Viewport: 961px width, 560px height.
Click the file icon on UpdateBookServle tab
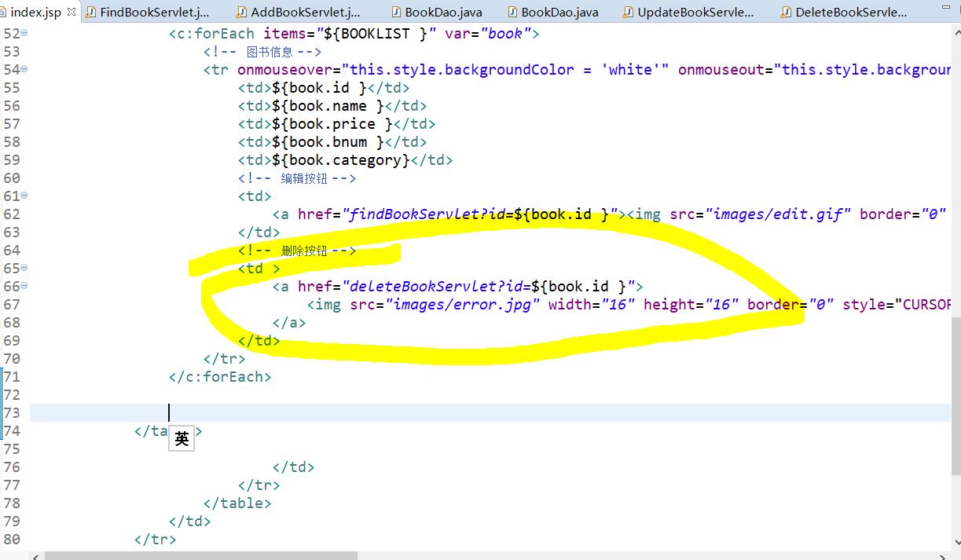point(629,13)
